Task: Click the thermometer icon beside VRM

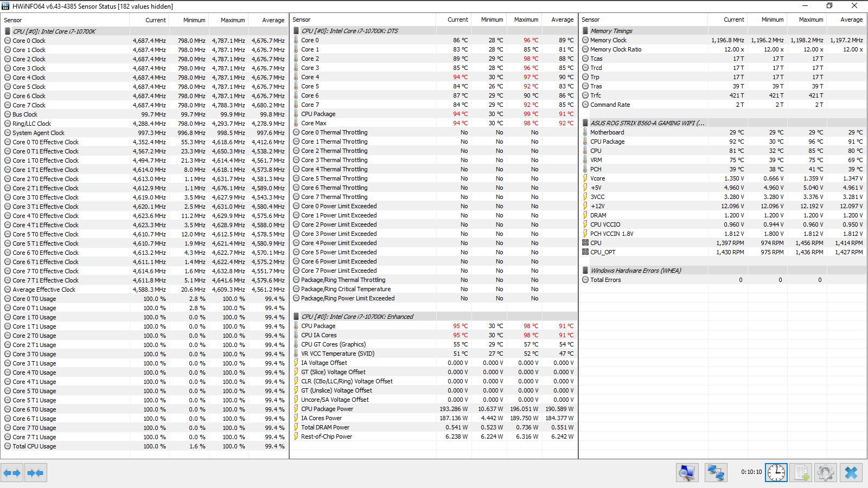Action: (x=585, y=160)
